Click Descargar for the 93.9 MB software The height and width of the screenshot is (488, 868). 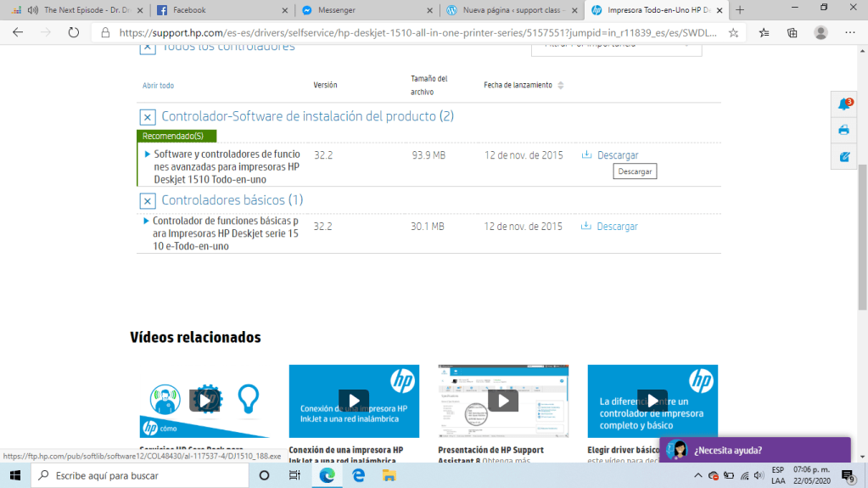tap(618, 155)
